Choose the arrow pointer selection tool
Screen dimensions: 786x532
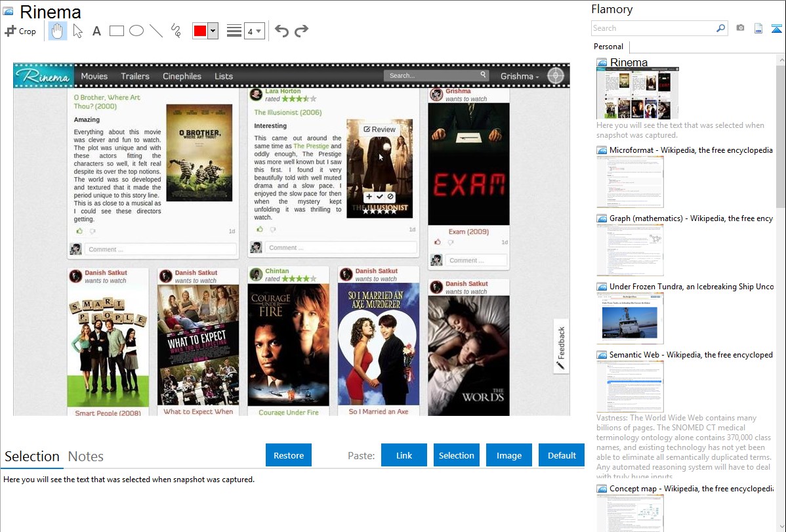tap(77, 31)
